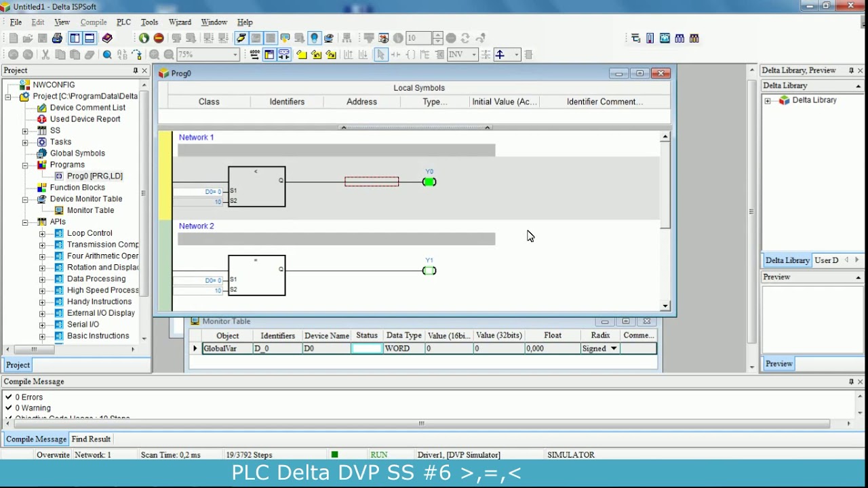Expand the Loop Control API node
Image resolution: width=868 pixels, height=488 pixels.
[x=42, y=234]
